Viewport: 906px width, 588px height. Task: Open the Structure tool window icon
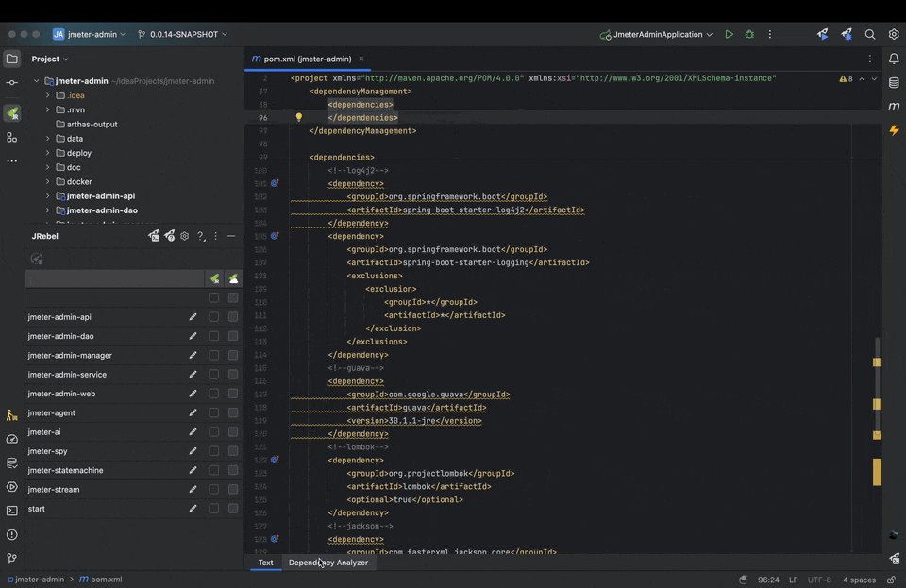tap(11, 138)
